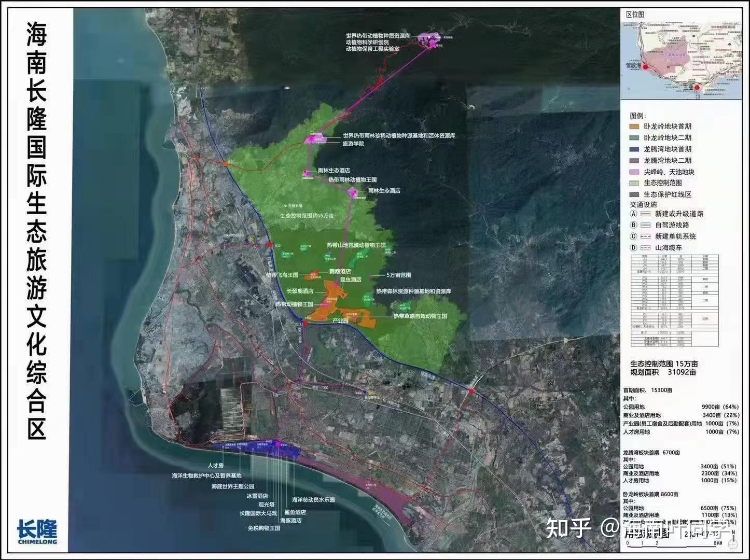The height and width of the screenshot is (560, 750).
Task: Click the blue 龙腾湾地块首期 legend swatch
Action: tap(634, 149)
